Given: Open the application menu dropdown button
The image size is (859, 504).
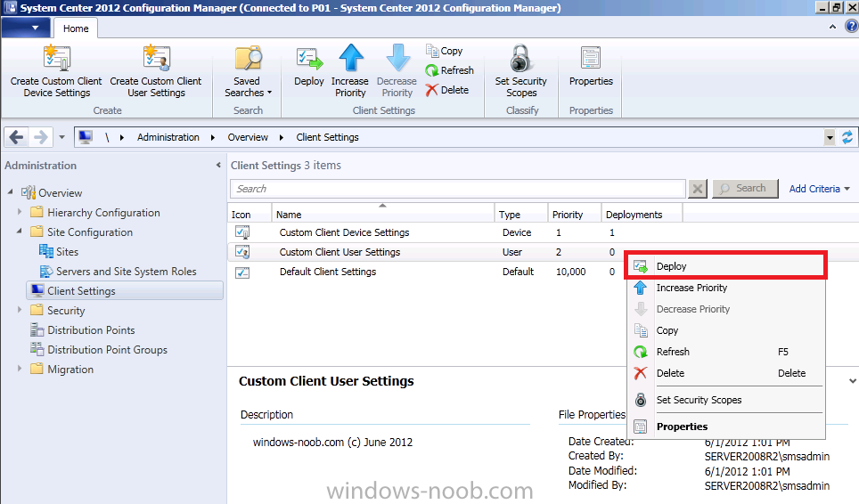Looking at the screenshot, I should (25, 28).
